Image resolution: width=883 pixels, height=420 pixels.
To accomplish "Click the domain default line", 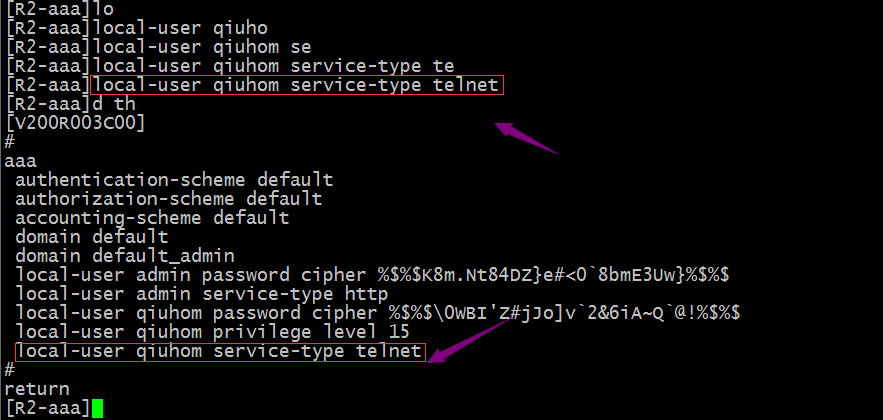I will [x=91, y=237].
